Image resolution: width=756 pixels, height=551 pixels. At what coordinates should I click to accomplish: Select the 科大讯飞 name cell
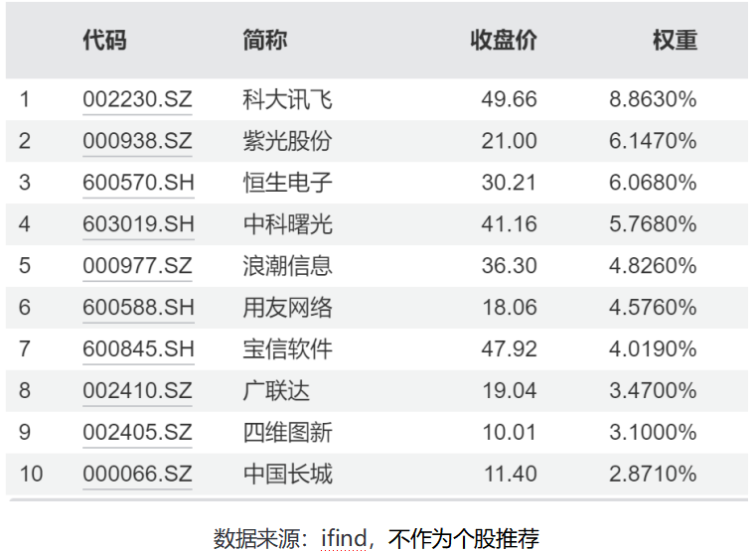(x=287, y=100)
